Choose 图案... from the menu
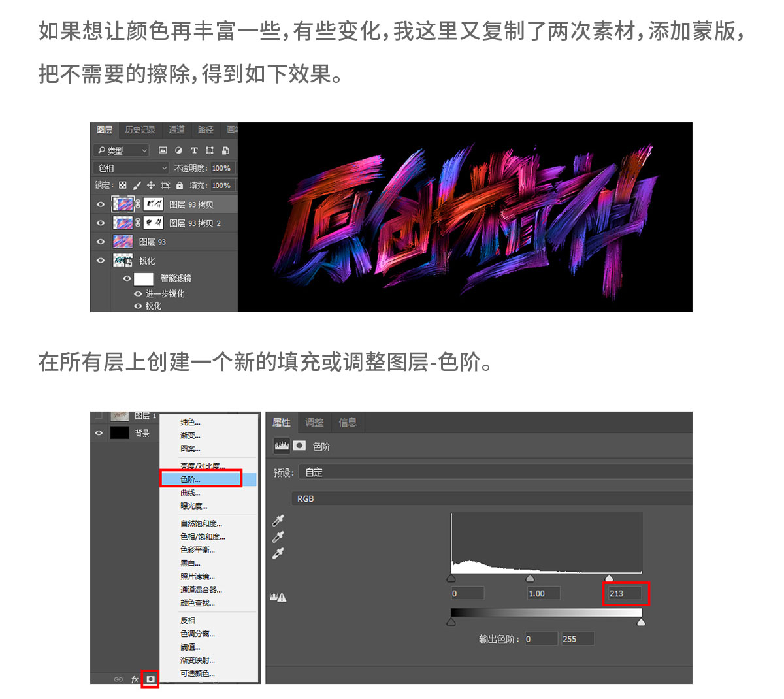The image size is (784, 699). tap(209, 448)
